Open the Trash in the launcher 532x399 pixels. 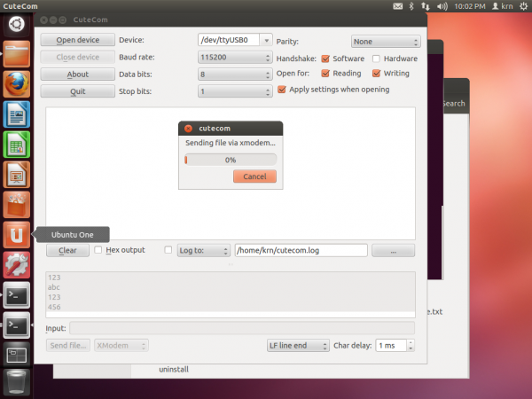(17, 383)
